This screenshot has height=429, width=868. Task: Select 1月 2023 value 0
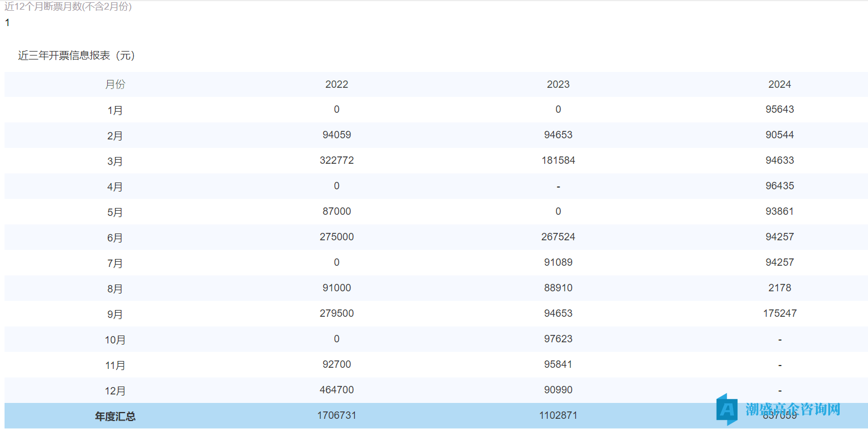558,109
